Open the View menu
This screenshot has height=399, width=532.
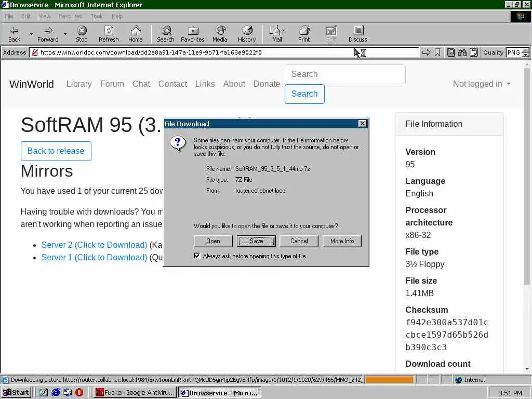(x=45, y=16)
